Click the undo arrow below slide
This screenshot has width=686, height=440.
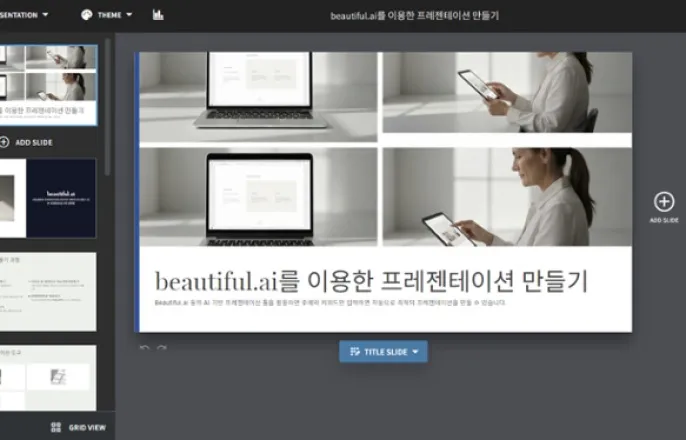click(x=144, y=349)
